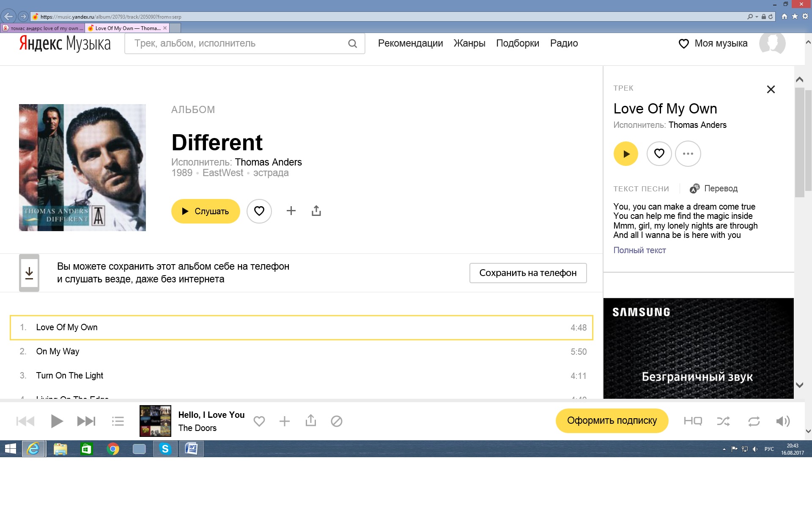812x508 pixels.
Task: Click the share album icon
Action: point(316,211)
